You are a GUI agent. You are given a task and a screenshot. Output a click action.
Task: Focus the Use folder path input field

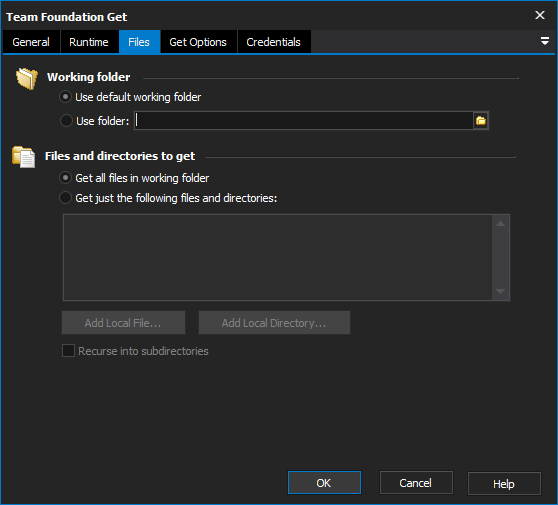pyautogui.click(x=304, y=121)
